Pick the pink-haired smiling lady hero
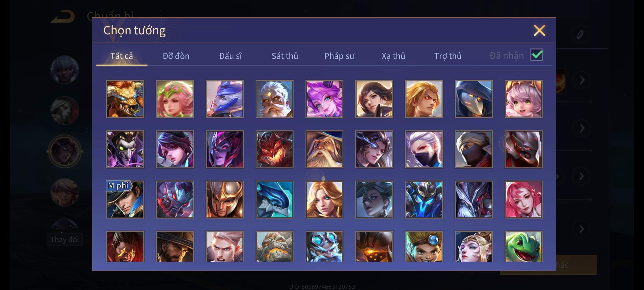 (523, 200)
